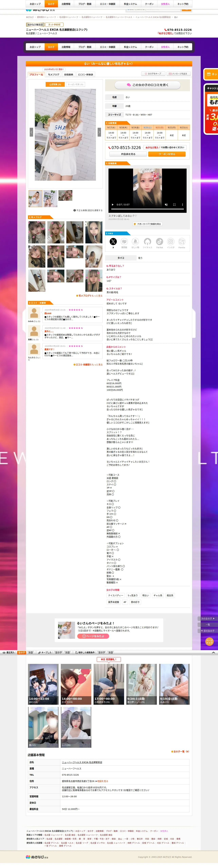
Task: Open the ネット予約 calendar side tab
Action: [211, 74]
